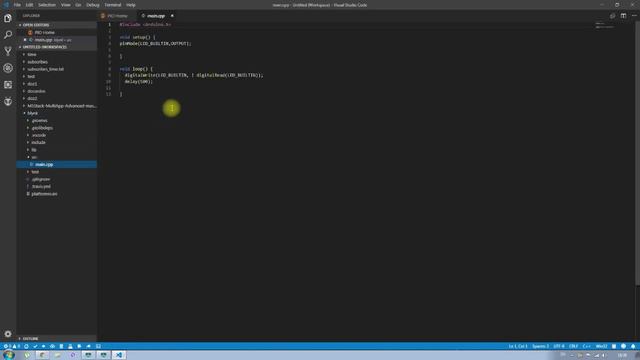Screen dimensions: 640x360
Task: Open the View menu
Action: 66,5
